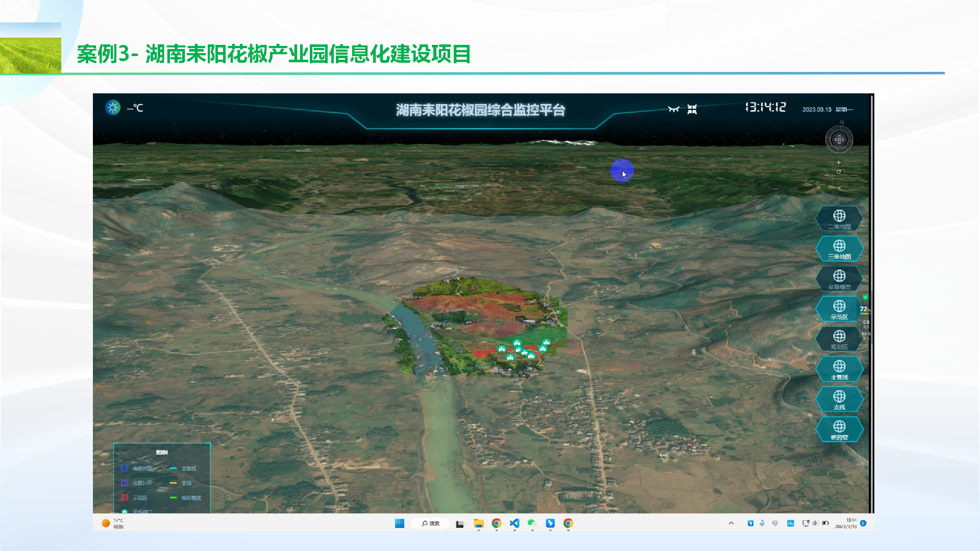Click the input method tray icon
Viewport: 980px width, 551px height.
[x=775, y=523]
